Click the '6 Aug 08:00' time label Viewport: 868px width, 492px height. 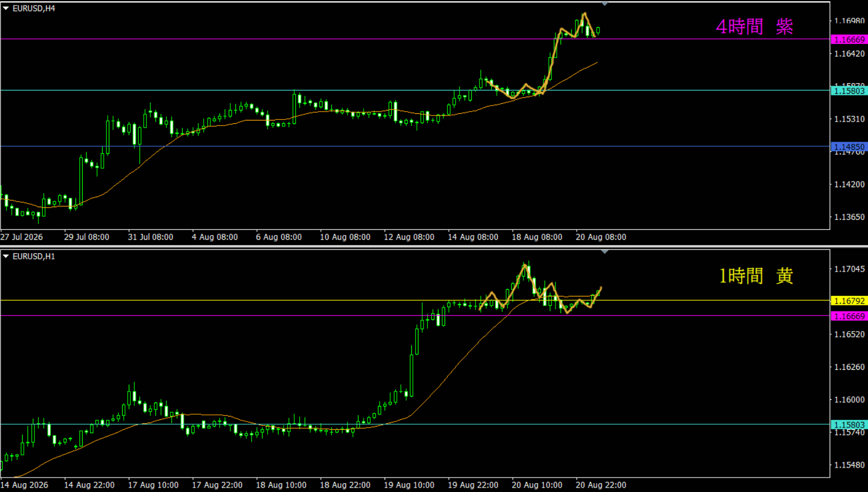click(279, 237)
